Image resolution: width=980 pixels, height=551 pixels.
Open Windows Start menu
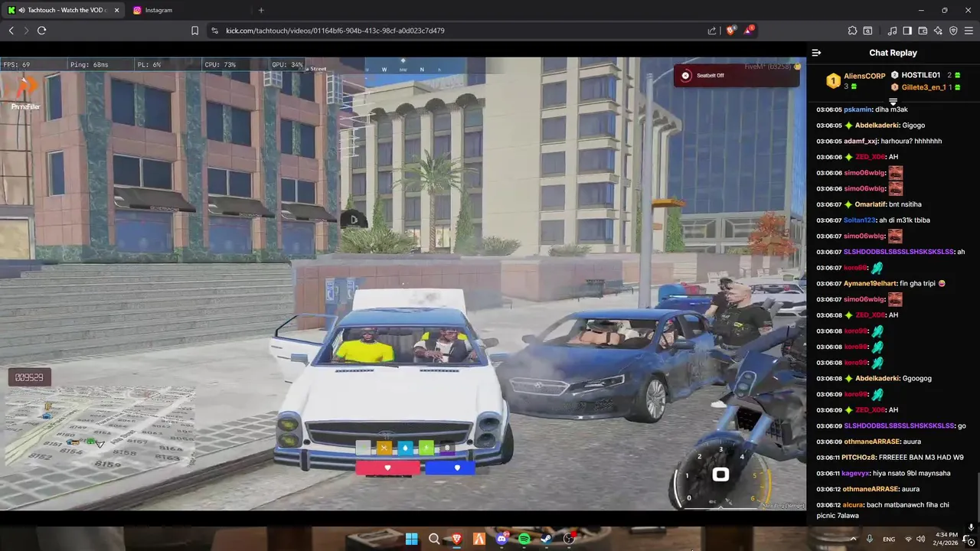tap(411, 539)
